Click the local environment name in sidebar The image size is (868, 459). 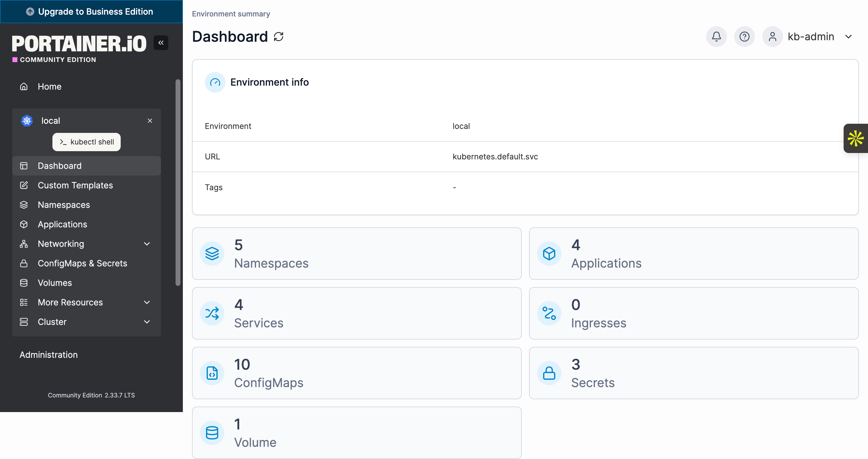[x=51, y=121]
